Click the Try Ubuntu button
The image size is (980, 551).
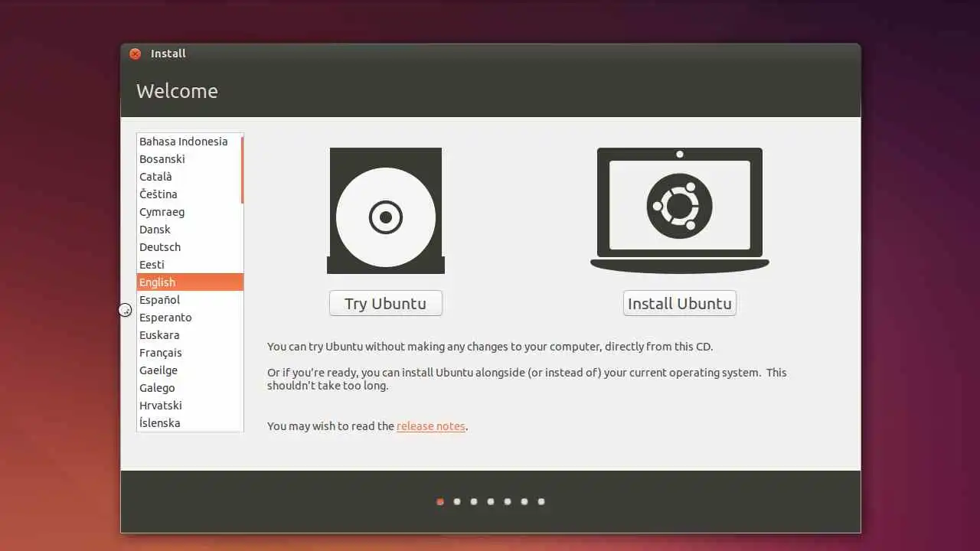(x=385, y=303)
